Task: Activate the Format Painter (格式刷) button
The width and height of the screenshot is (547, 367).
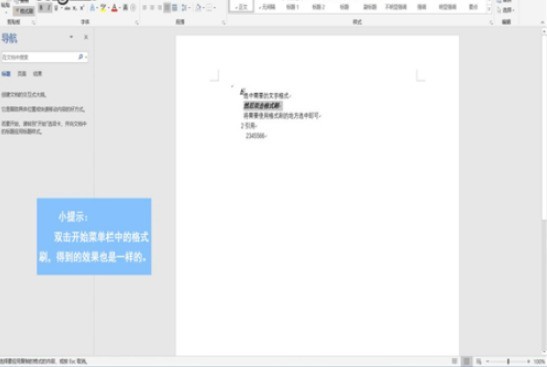Action: [x=24, y=11]
